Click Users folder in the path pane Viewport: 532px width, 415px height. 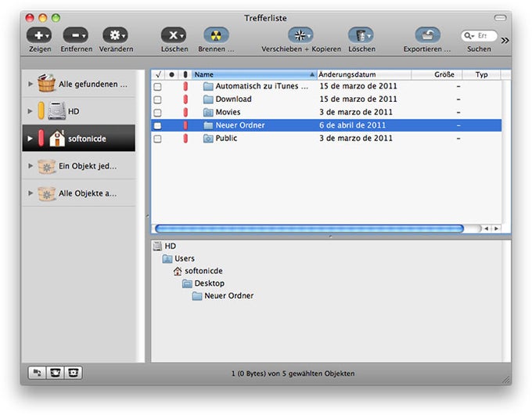tap(178, 258)
